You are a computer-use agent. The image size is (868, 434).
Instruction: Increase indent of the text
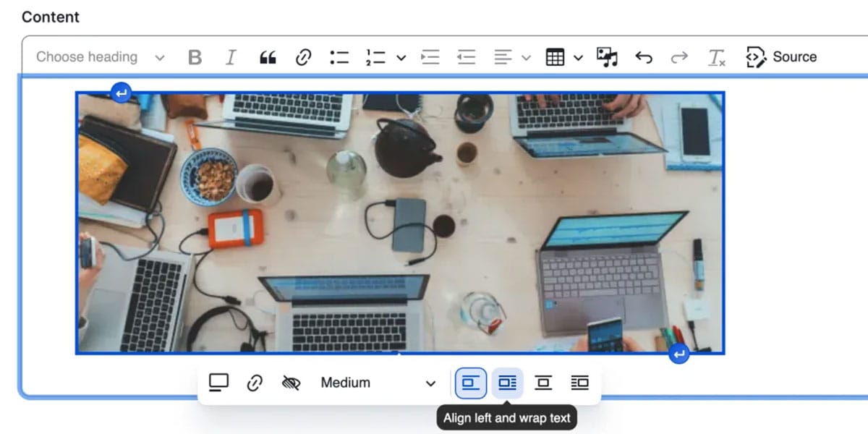click(x=430, y=57)
